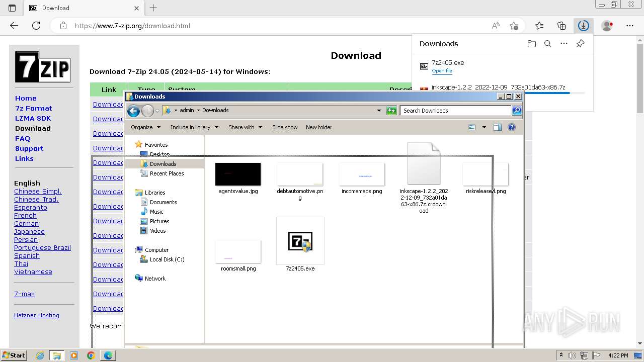This screenshot has width=644, height=362.
Task: Search downloads magnifier in Downloads panel
Action: pyautogui.click(x=548, y=44)
